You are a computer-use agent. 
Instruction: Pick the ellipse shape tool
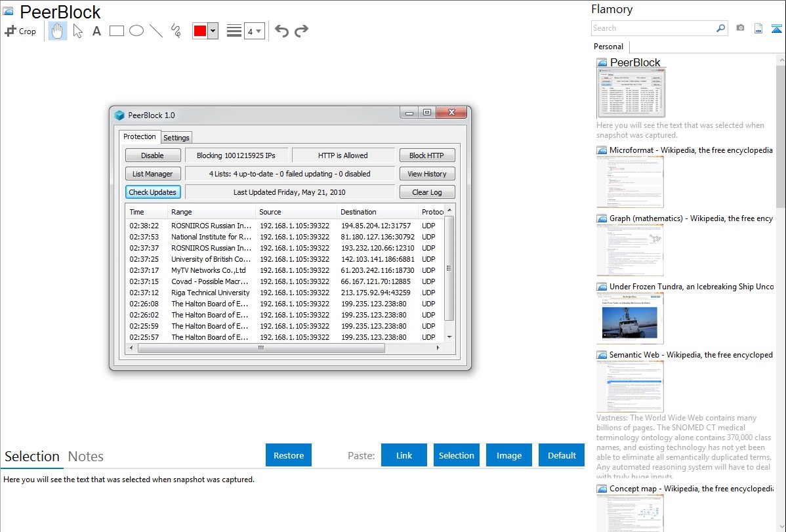click(136, 31)
